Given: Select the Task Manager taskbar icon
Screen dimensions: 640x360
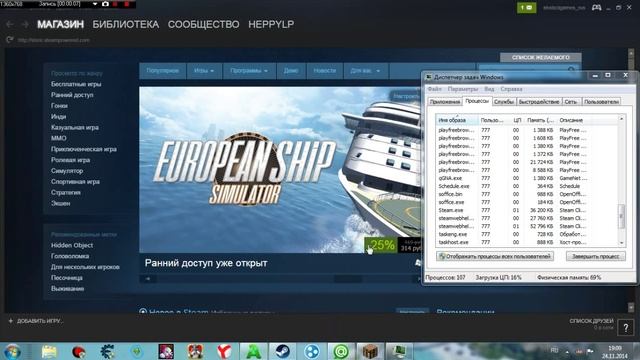Looking at the screenshot, I should pyautogui.click(x=399, y=351).
